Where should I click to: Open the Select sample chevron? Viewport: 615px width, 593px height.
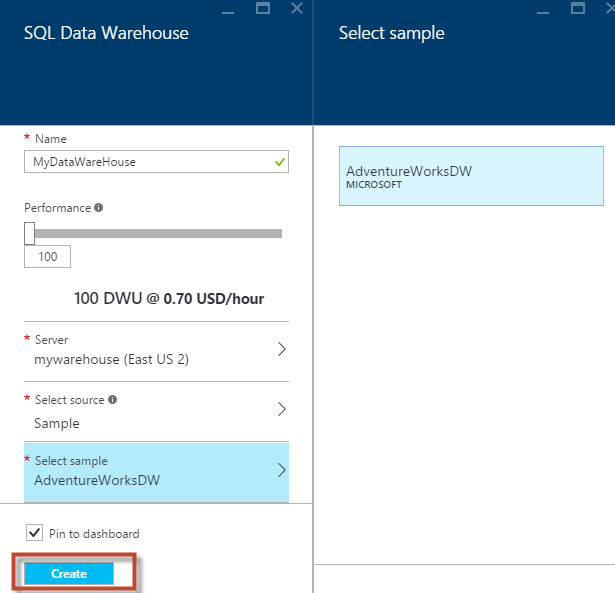(281, 471)
